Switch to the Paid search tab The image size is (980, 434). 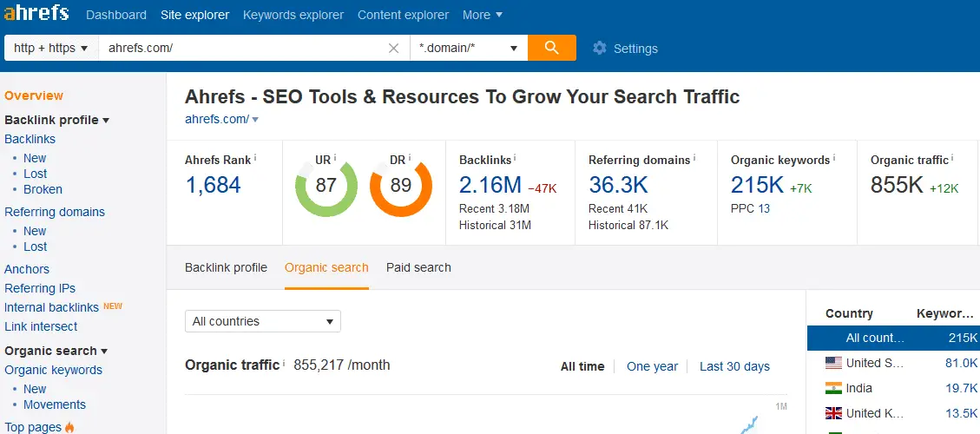point(418,267)
